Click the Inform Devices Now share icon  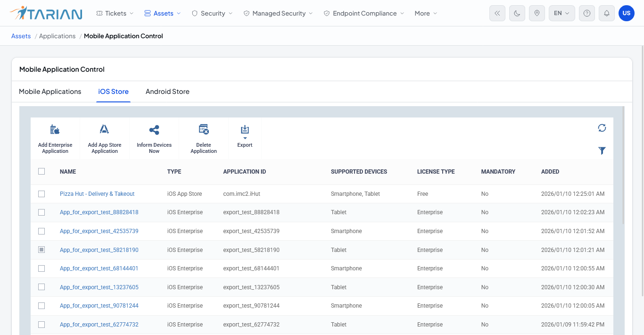pyautogui.click(x=154, y=130)
